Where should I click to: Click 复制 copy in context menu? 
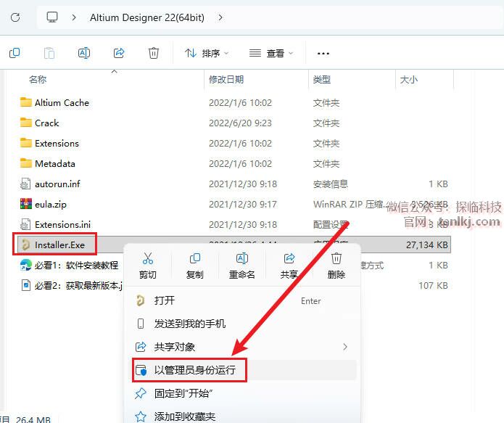[194, 266]
